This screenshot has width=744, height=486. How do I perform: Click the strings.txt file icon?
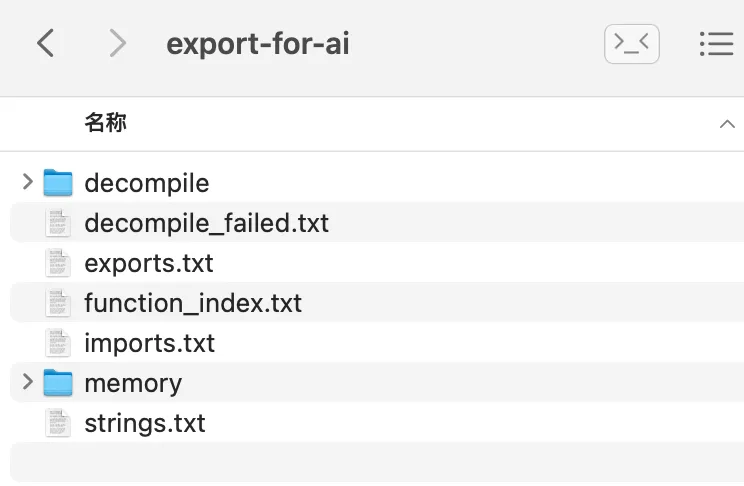point(59,423)
